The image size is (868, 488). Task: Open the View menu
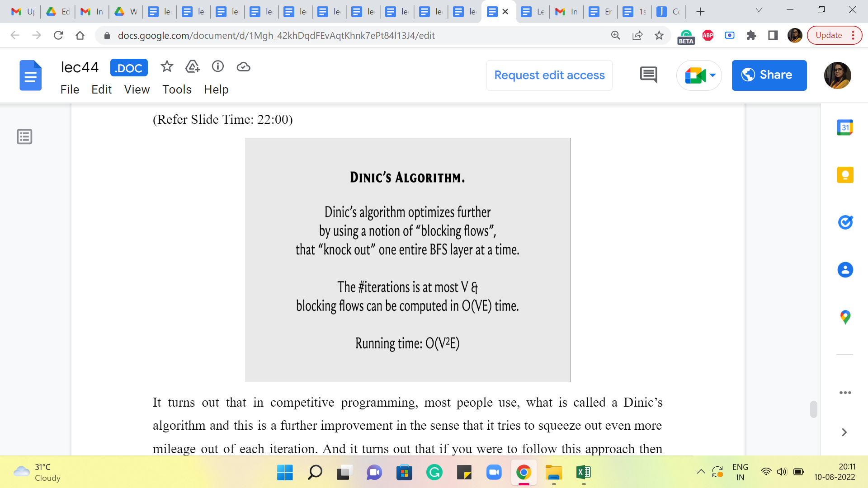(137, 89)
